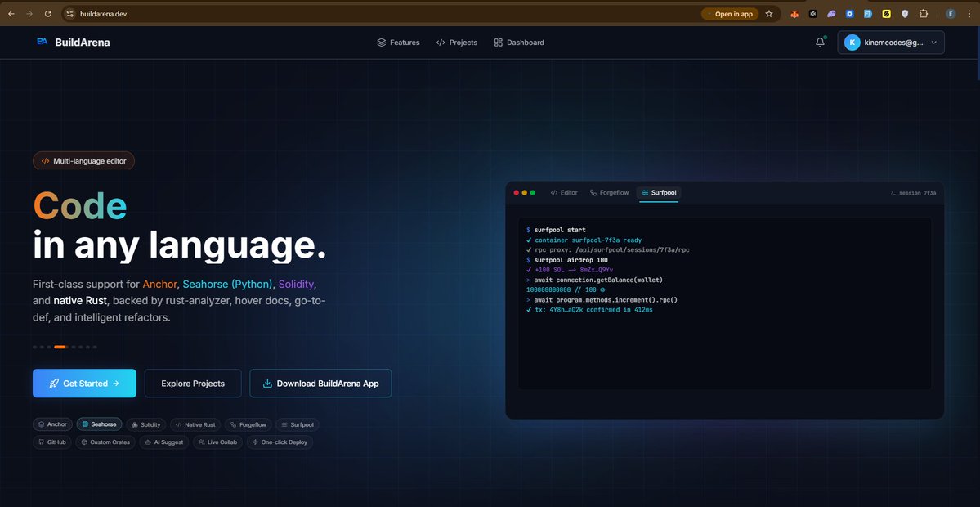980x507 pixels.
Task: Select the Live Collab feature chip
Action: click(x=217, y=442)
